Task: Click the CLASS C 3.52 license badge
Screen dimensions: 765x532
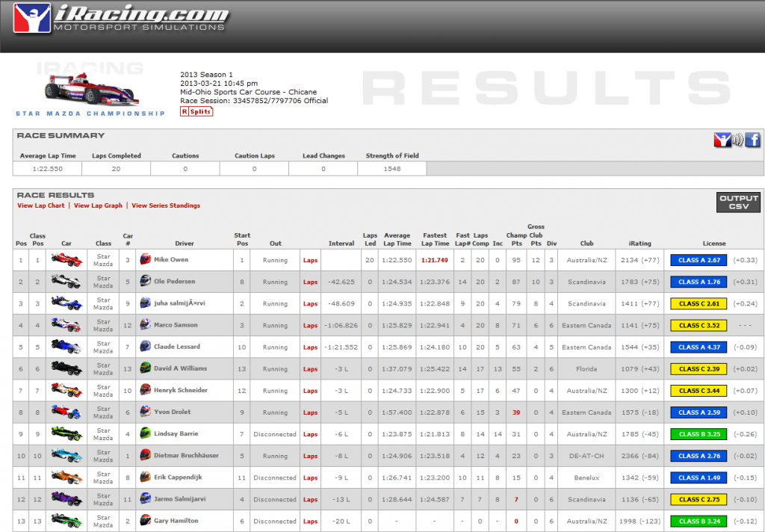Action: pyautogui.click(x=699, y=326)
